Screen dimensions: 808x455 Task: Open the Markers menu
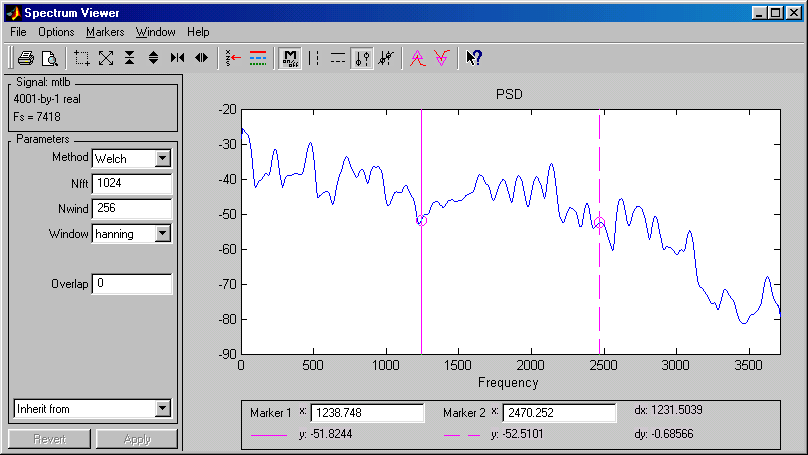(105, 32)
